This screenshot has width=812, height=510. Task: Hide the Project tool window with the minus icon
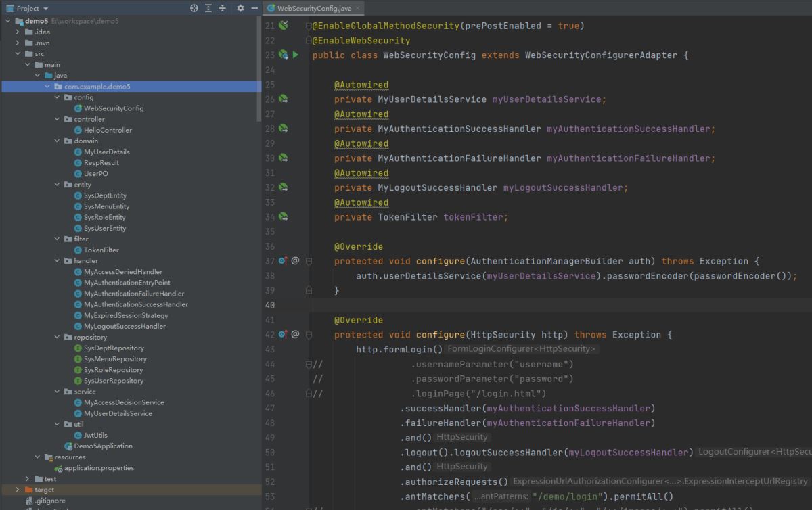(254, 8)
